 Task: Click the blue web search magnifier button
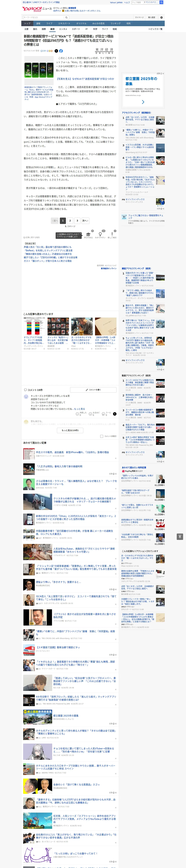(161, 2)
